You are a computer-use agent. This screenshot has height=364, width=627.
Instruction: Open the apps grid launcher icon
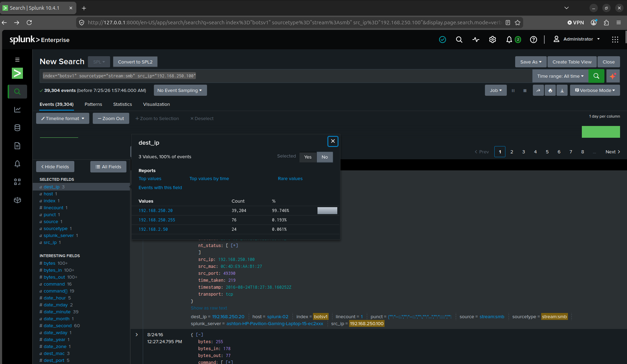pyautogui.click(x=615, y=40)
